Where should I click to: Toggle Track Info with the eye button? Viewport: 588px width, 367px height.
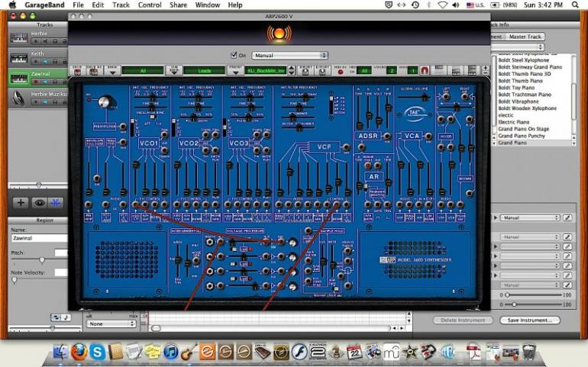coord(39,203)
